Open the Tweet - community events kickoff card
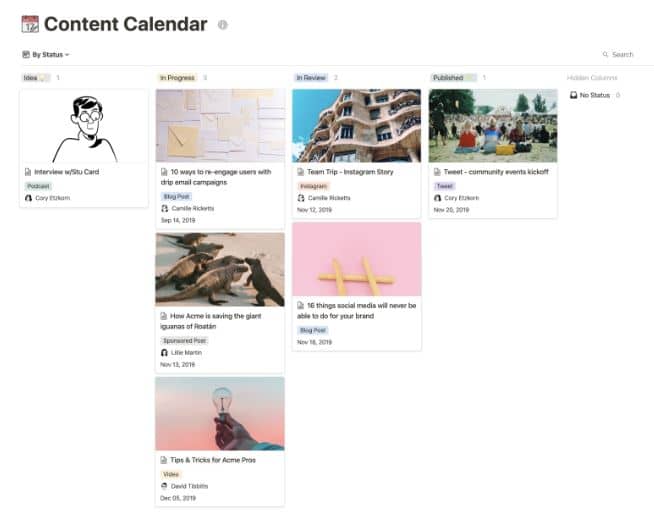 click(x=493, y=153)
